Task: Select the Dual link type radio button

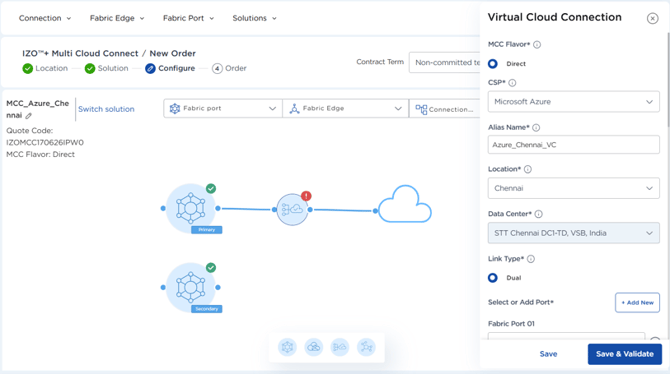Action: pos(493,278)
